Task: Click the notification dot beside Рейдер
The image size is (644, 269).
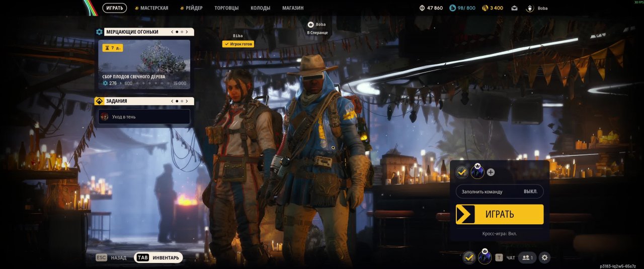Action: click(182, 8)
